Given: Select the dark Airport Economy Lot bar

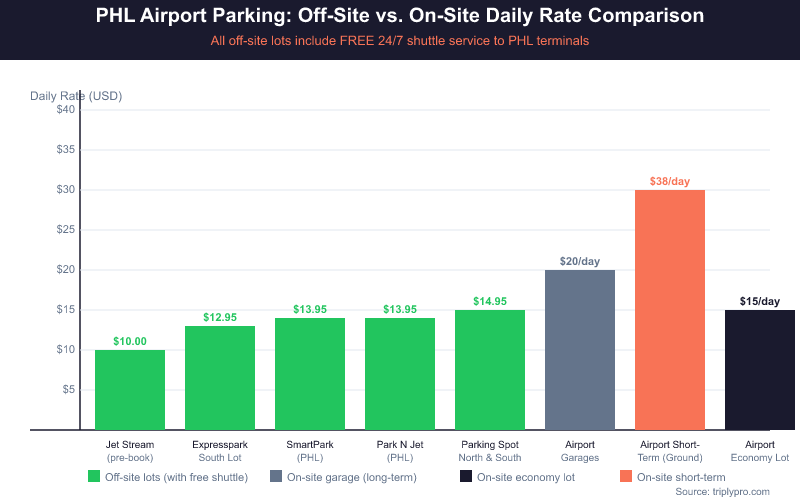Looking at the screenshot, I should pos(760,370).
